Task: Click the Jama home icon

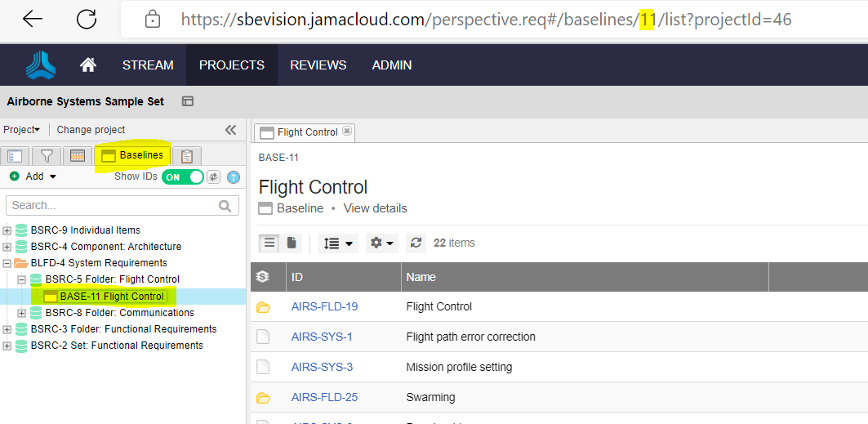Action: [x=87, y=65]
